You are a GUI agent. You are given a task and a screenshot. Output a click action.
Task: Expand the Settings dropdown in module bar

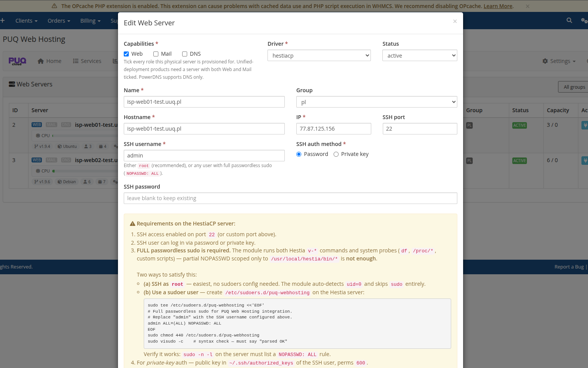[559, 61]
